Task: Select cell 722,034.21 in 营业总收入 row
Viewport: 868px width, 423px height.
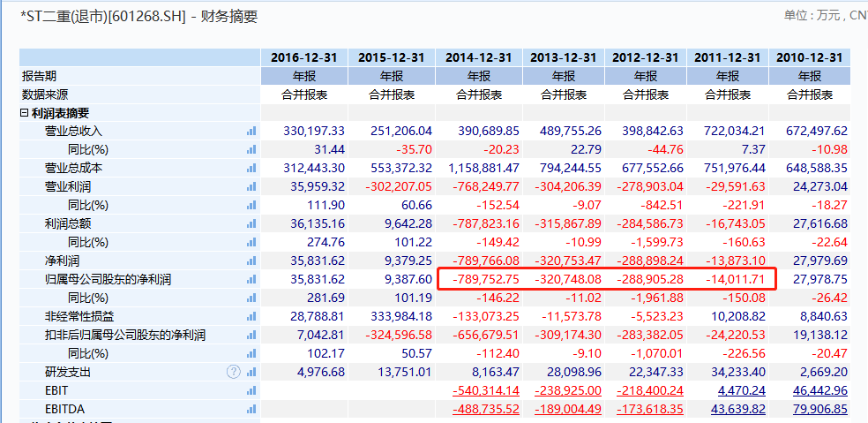Action: [x=735, y=131]
